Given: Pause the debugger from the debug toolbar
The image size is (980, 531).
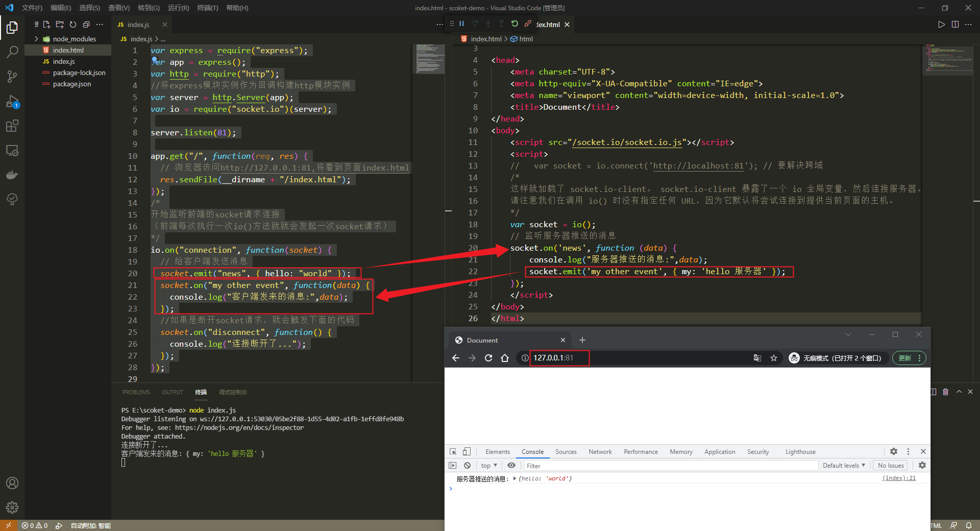Looking at the screenshot, I should coord(462,23).
